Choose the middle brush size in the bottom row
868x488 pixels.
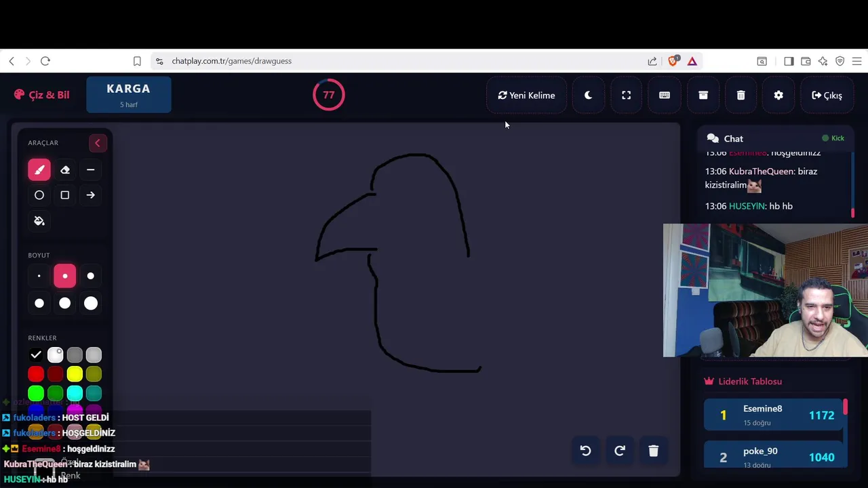pyautogui.click(x=65, y=303)
